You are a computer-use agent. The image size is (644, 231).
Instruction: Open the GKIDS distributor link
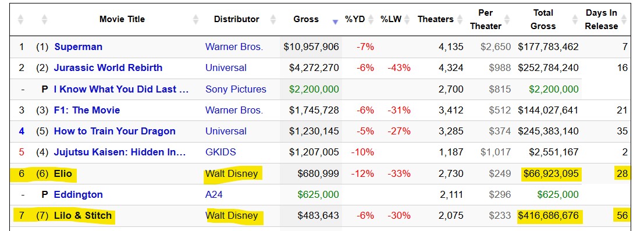point(220,152)
